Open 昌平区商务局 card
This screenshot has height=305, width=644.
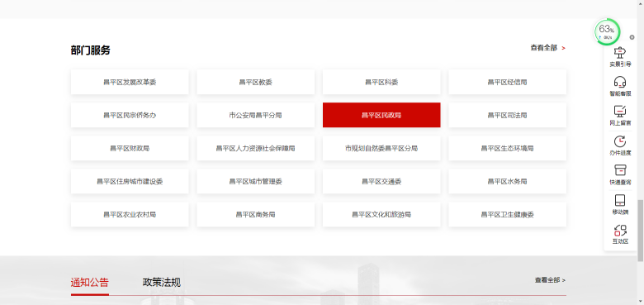(x=255, y=214)
